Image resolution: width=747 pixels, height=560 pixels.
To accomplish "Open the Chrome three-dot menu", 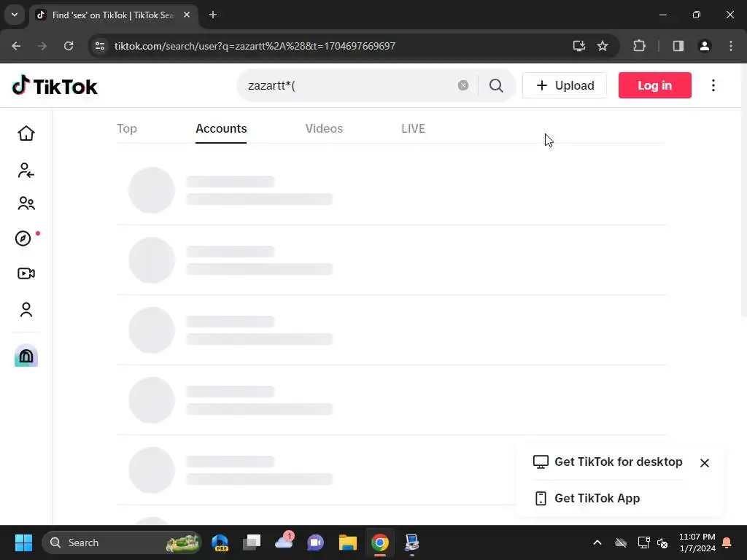I will point(731,46).
